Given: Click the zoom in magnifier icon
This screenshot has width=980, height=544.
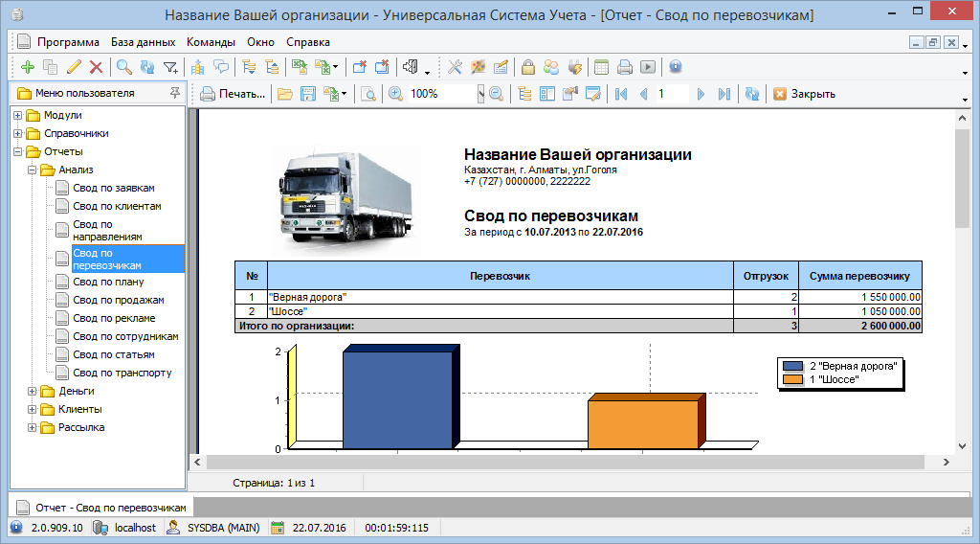Looking at the screenshot, I should 394,94.
